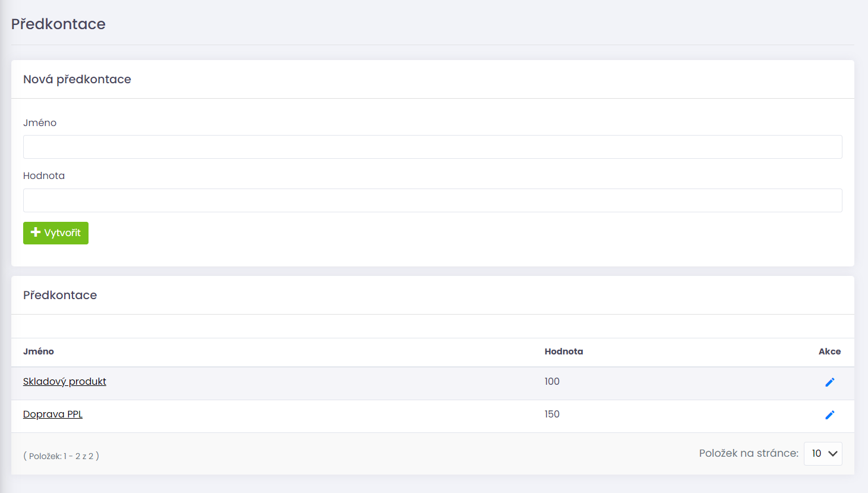Edit the Skladový produkt row with pencil icon
This screenshot has height=493, width=868.
(x=830, y=382)
